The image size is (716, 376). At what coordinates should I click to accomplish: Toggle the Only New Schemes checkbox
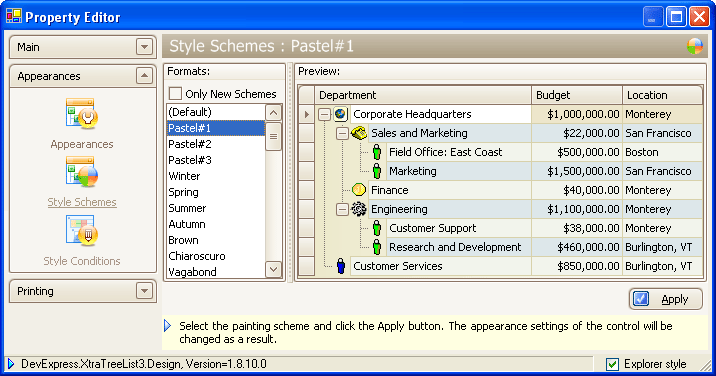pos(175,94)
